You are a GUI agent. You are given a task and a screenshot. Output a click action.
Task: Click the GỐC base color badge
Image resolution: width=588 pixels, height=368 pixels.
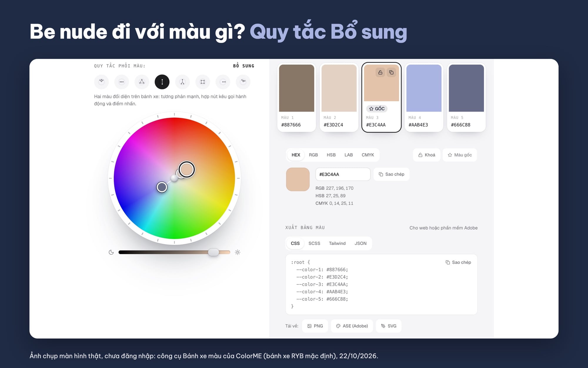pos(377,109)
